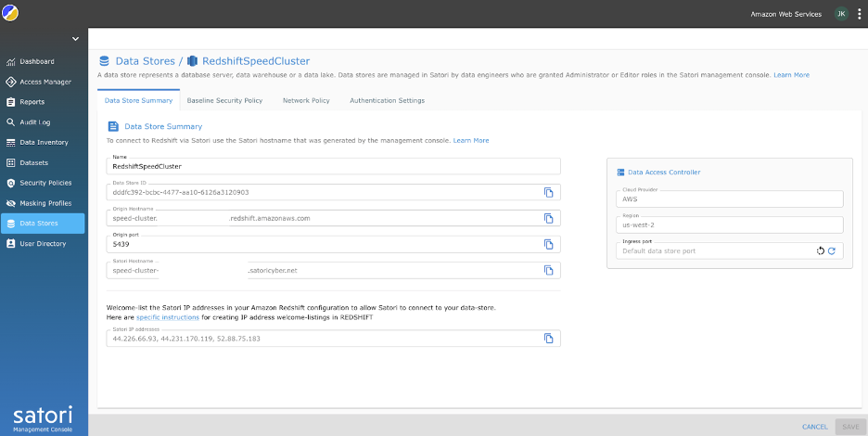Click the Region us-west-2 field
868x436 pixels.
[x=730, y=224]
